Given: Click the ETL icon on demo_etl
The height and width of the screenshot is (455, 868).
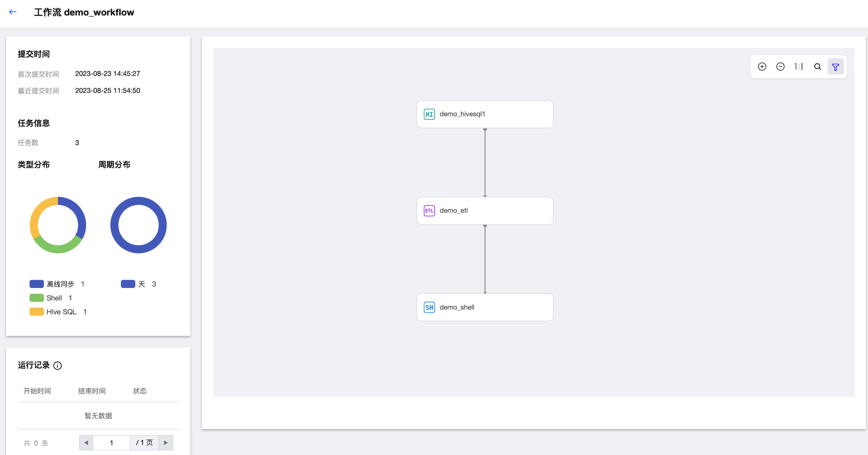Looking at the screenshot, I should pyautogui.click(x=429, y=211).
